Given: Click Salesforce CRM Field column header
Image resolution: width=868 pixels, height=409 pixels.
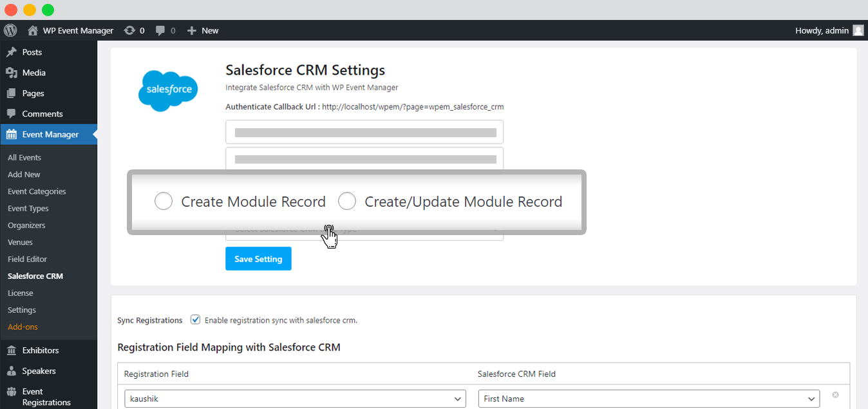Looking at the screenshot, I should pyautogui.click(x=516, y=374).
